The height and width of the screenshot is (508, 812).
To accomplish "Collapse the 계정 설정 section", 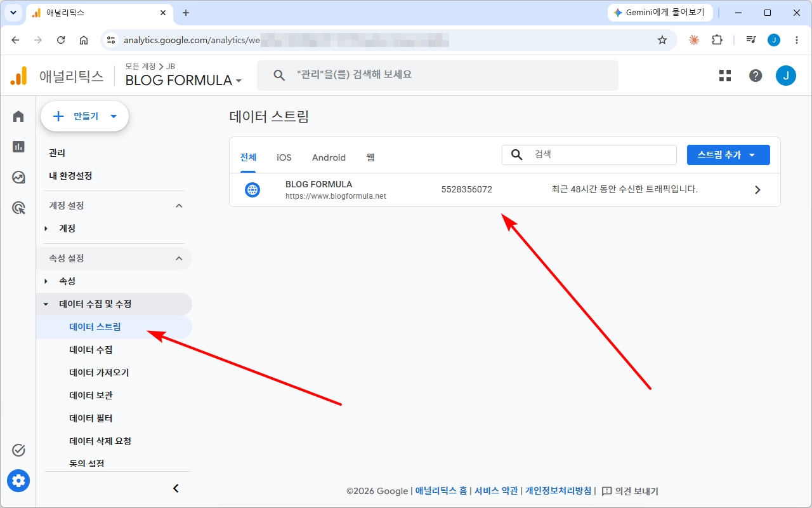I will (179, 206).
